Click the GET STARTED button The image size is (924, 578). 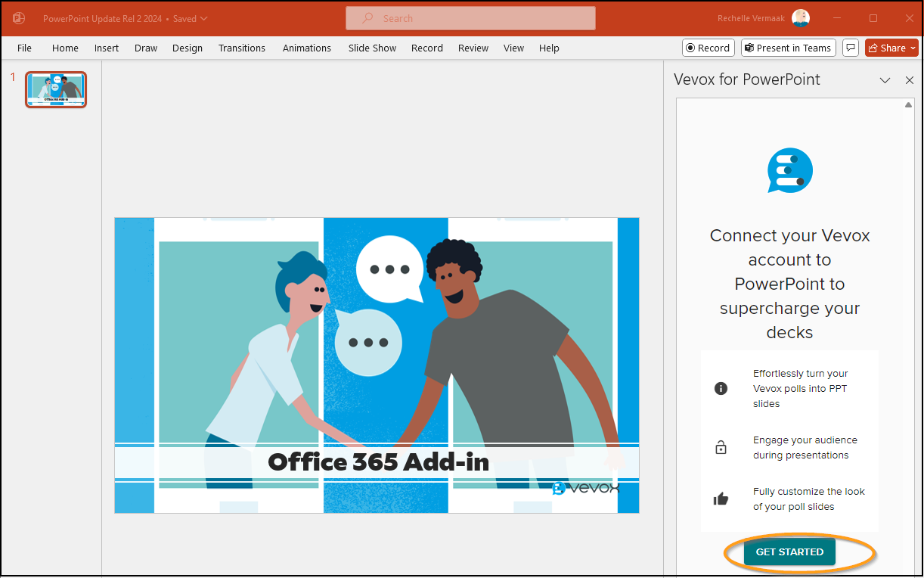789,552
